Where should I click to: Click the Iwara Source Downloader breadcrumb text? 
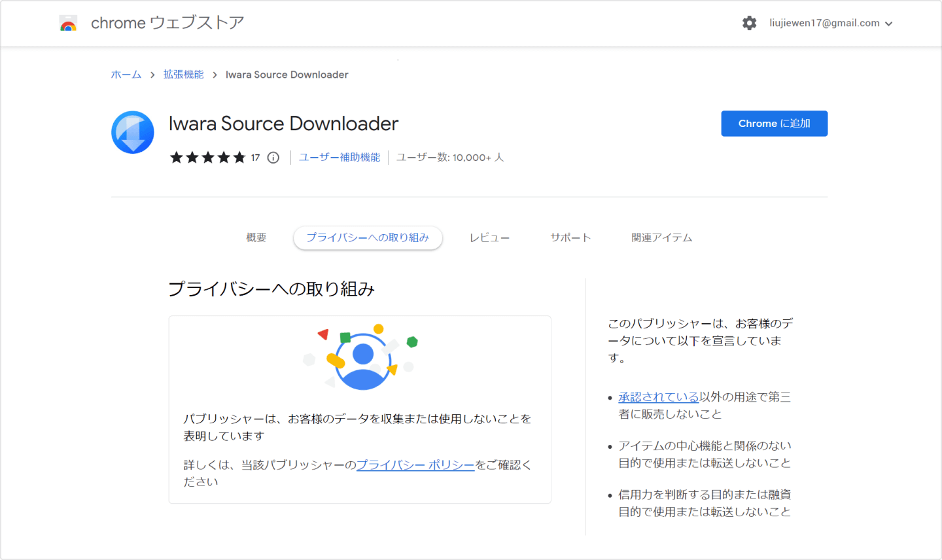coord(287,75)
